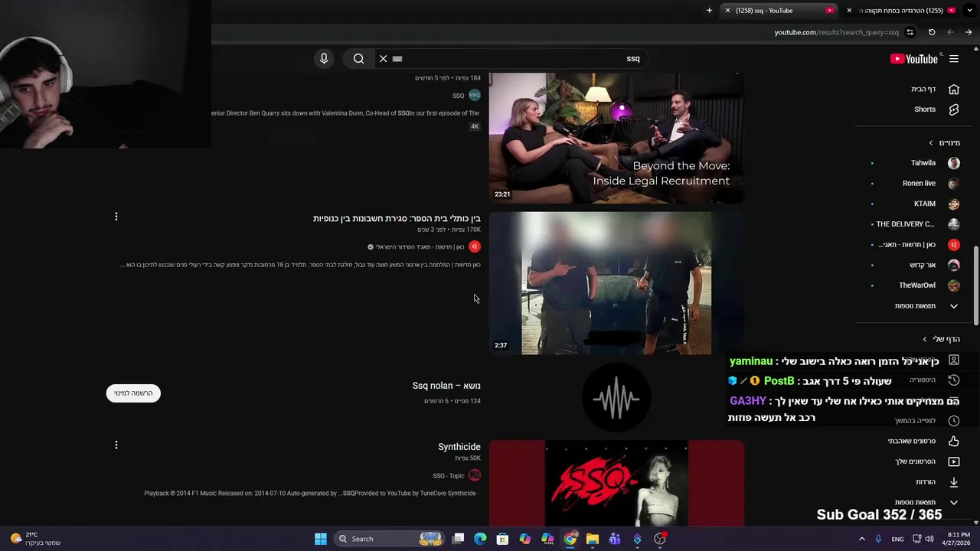Open Chrome from the taskbar
The image size is (980, 551).
pos(570,539)
